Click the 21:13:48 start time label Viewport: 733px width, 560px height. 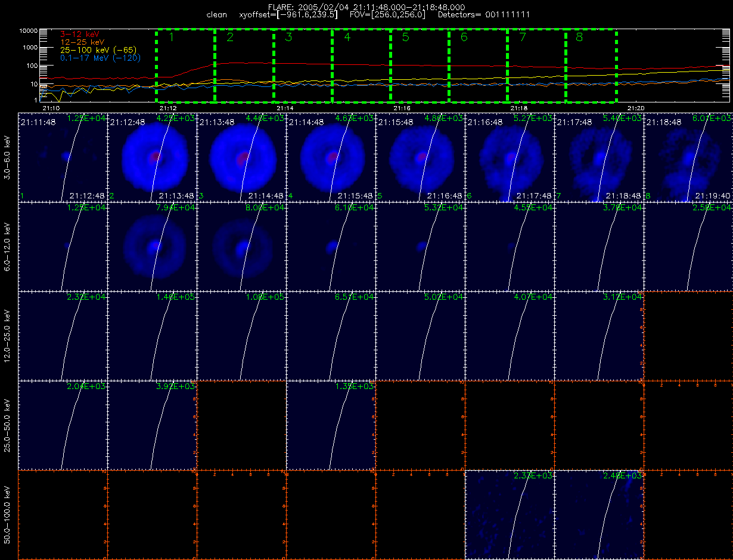[217, 122]
